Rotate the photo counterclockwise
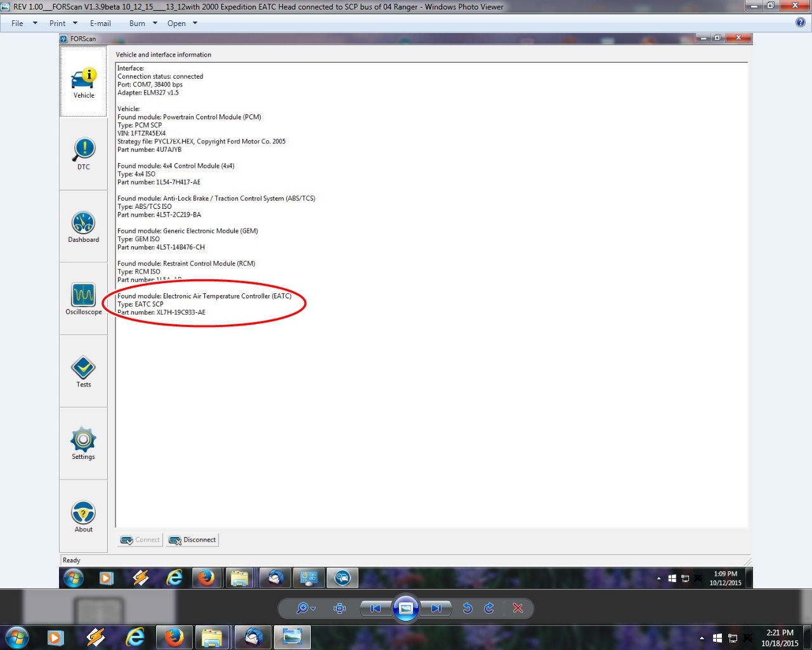812x650 pixels. tap(468, 608)
